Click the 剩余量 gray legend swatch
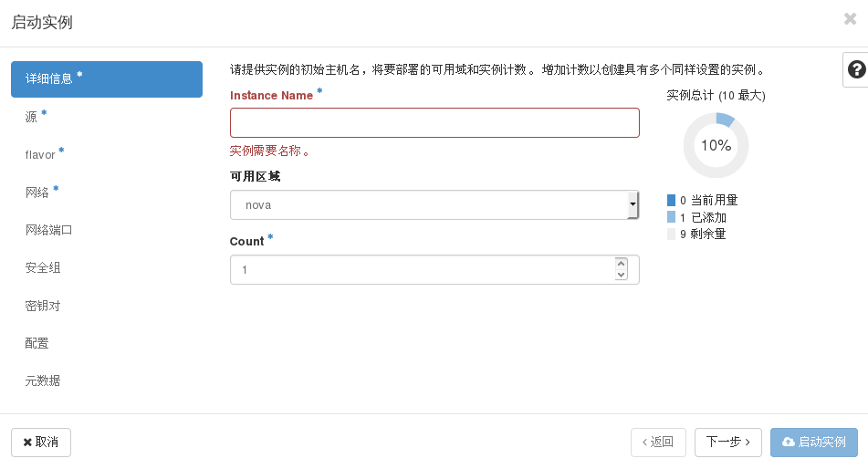The height and width of the screenshot is (469, 868). 671,234
